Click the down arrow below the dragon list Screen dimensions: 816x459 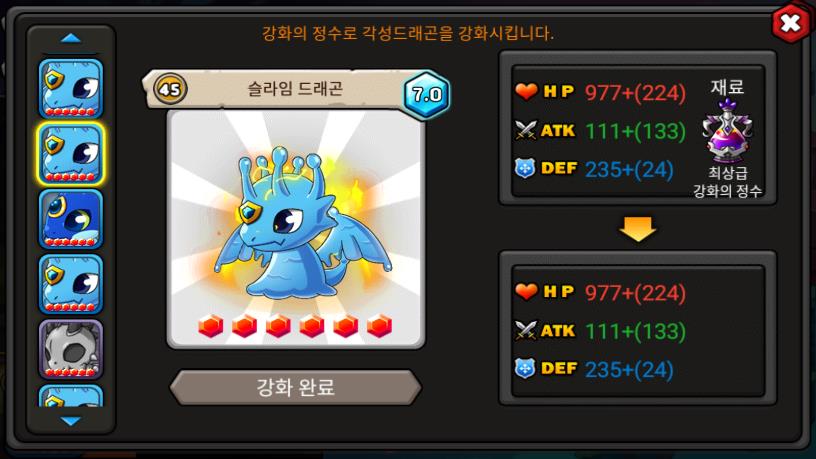pyautogui.click(x=71, y=420)
